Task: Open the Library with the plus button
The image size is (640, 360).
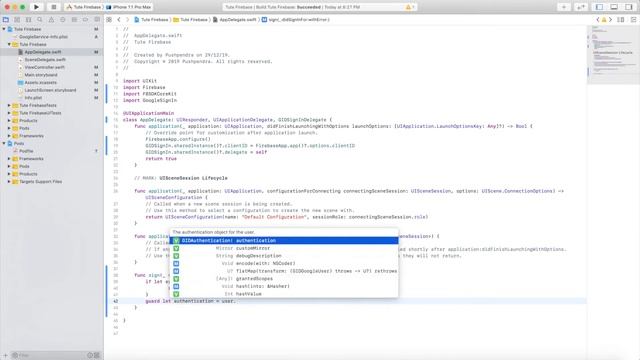Action: click(564, 7)
